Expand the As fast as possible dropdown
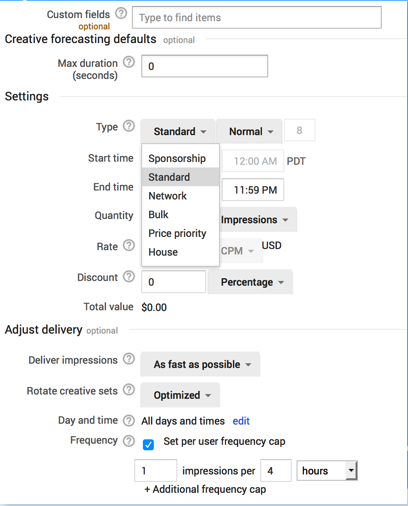Viewport: 408px width, 506px height. click(200, 364)
